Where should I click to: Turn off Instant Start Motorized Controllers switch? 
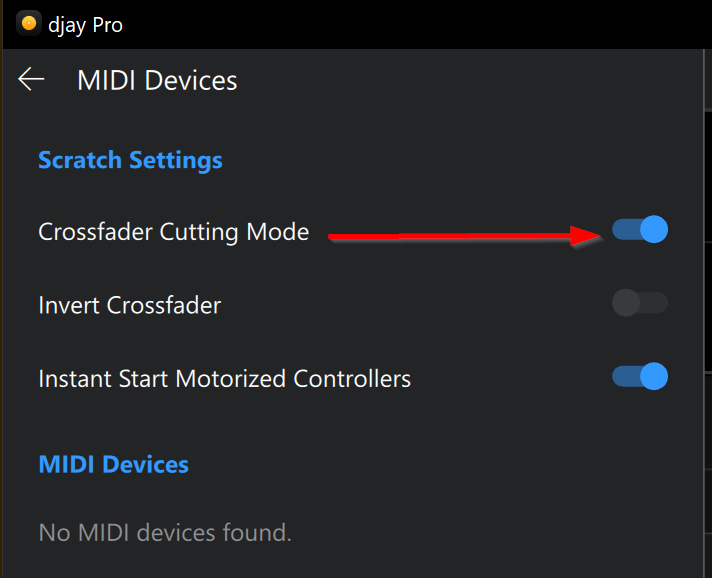pos(640,377)
